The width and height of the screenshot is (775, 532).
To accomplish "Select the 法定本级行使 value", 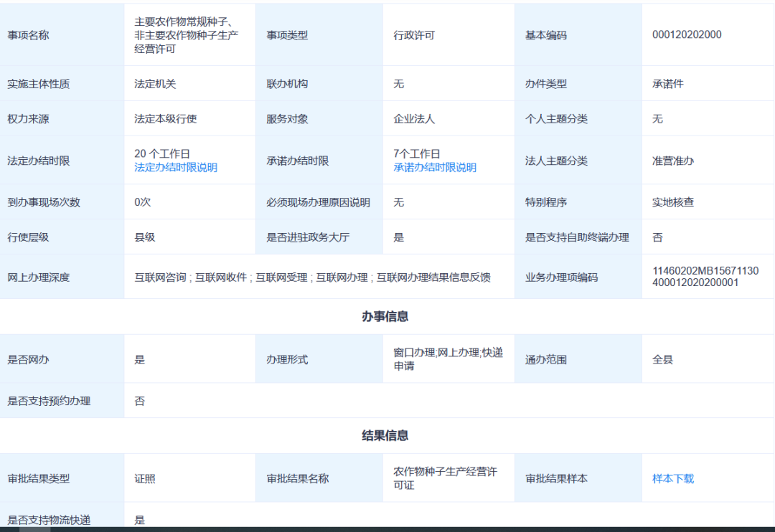I will click(x=166, y=119).
